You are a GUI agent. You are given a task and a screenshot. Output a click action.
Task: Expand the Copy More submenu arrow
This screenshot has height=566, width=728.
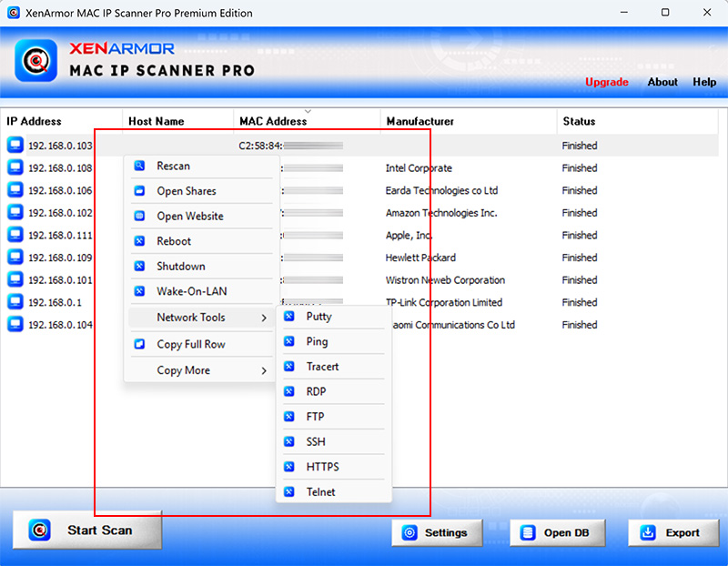point(264,370)
